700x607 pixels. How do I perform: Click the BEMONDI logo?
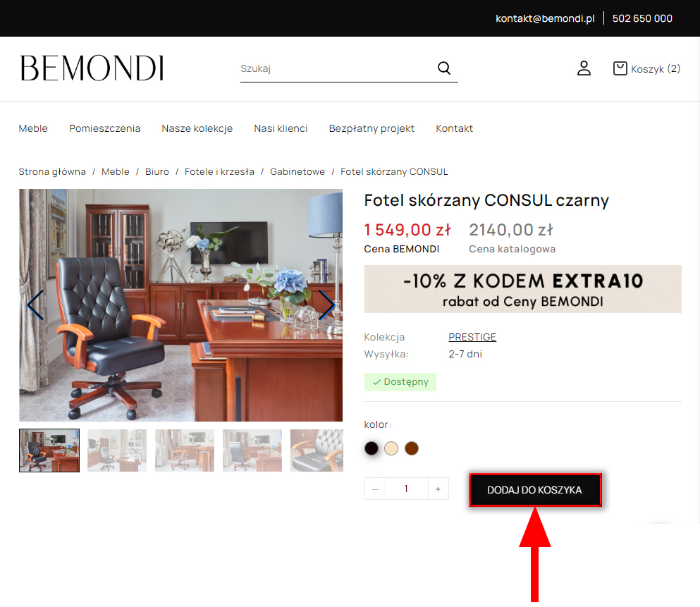coord(92,68)
